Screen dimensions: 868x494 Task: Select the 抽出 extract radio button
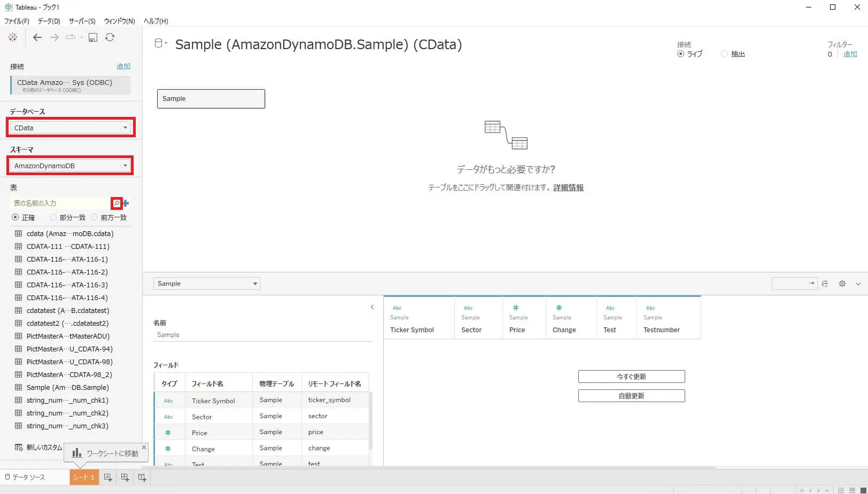click(x=724, y=54)
